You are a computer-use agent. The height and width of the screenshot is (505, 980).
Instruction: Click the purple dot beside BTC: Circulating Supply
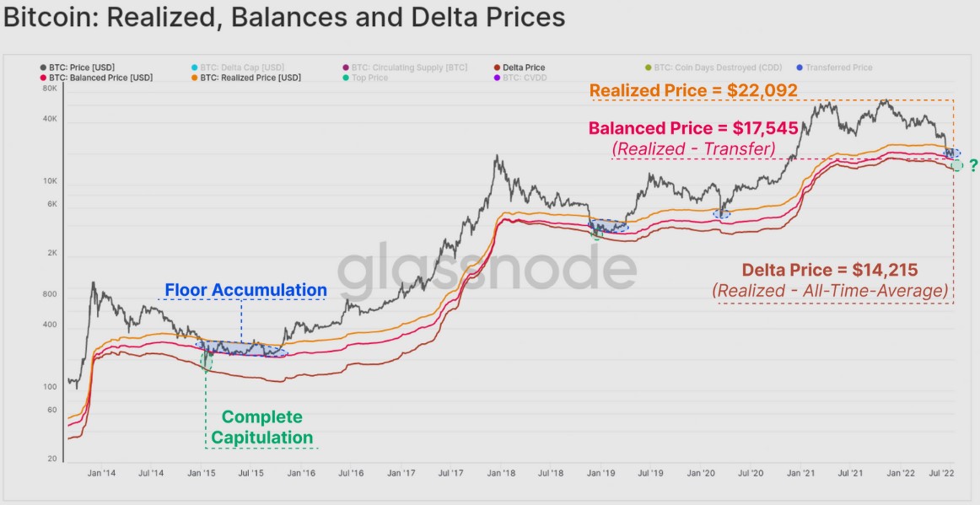pyautogui.click(x=345, y=67)
